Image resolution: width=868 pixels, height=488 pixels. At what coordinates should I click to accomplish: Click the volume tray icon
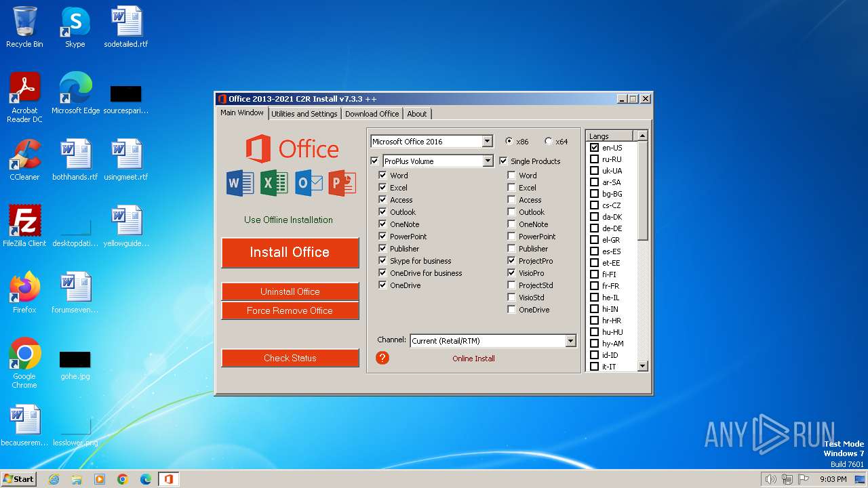click(x=770, y=479)
